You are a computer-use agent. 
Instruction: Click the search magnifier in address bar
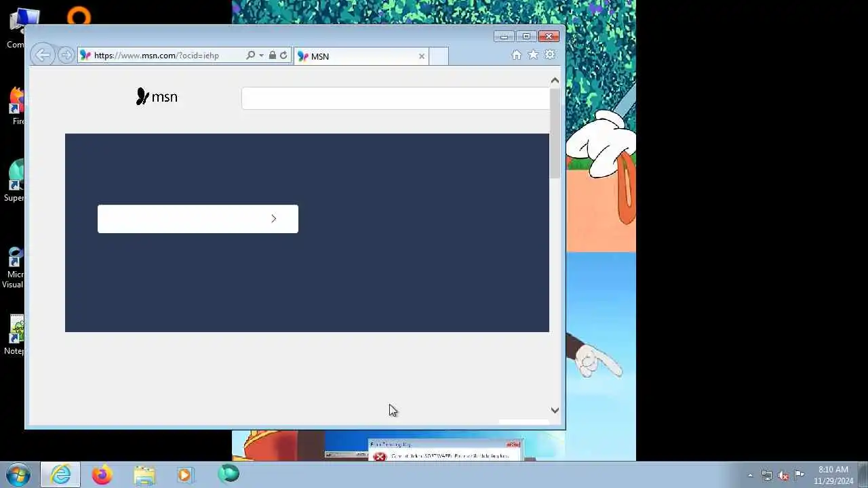[250, 56]
